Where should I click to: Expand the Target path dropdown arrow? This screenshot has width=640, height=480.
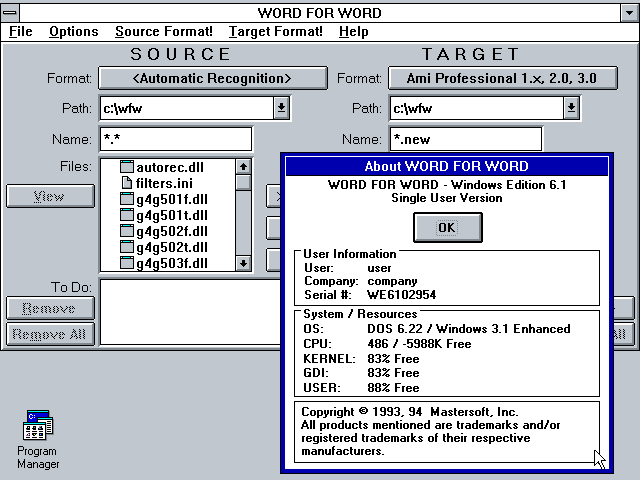pyautogui.click(x=571, y=108)
